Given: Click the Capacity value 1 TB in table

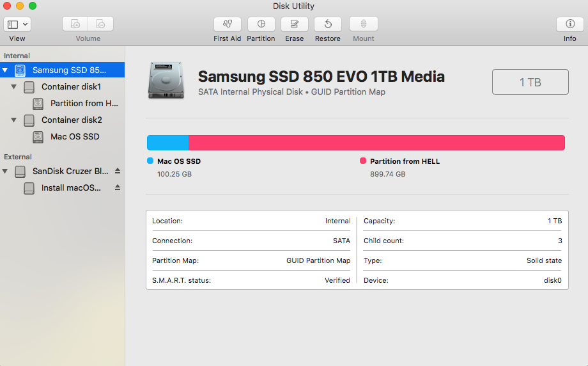Looking at the screenshot, I should 555,221.
